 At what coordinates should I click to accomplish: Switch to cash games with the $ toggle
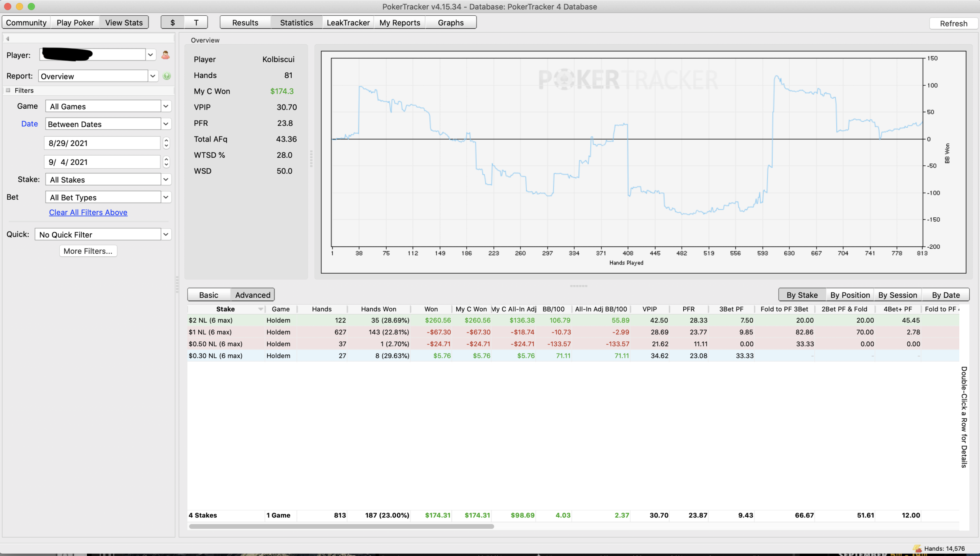pyautogui.click(x=173, y=23)
